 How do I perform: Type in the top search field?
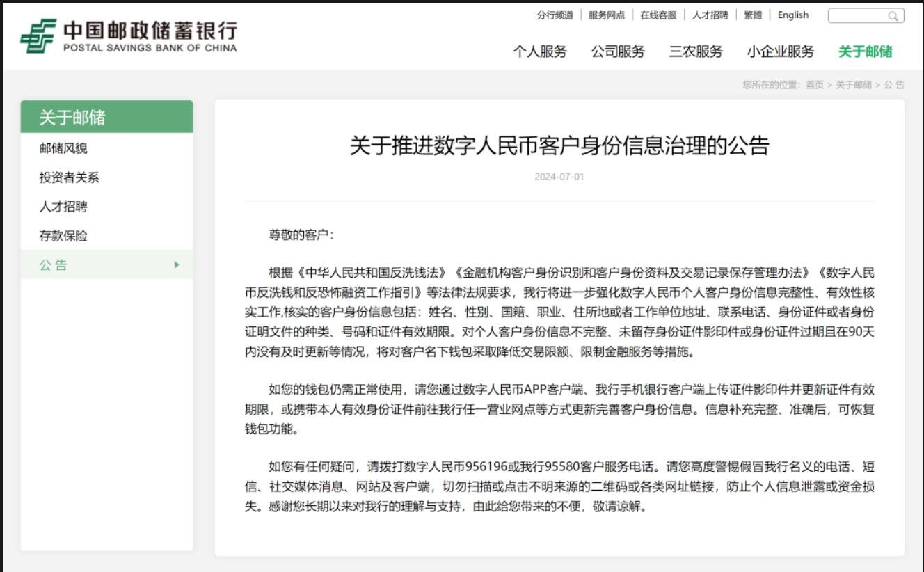[x=857, y=16]
